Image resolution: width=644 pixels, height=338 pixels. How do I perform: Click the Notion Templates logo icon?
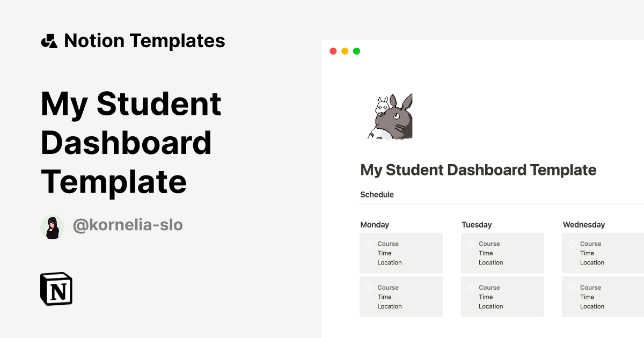pyautogui.click(x=50, y=40)
